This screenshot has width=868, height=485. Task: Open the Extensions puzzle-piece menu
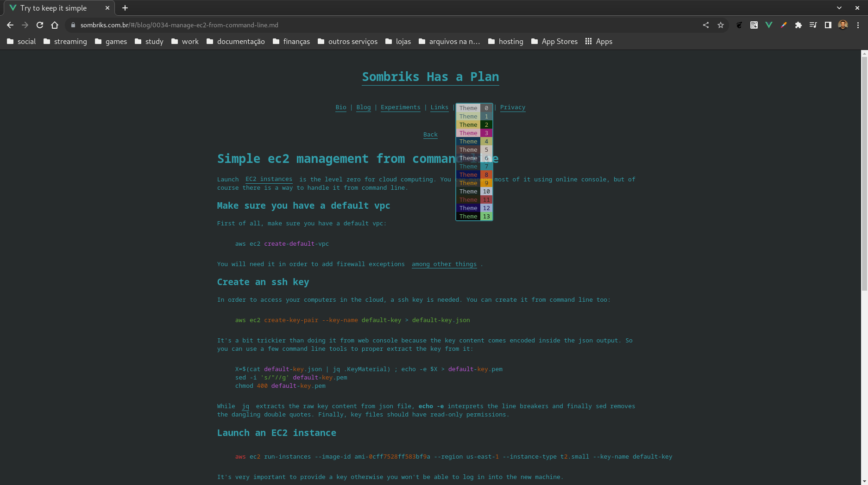pyautogui.click(x=799, y=25)
